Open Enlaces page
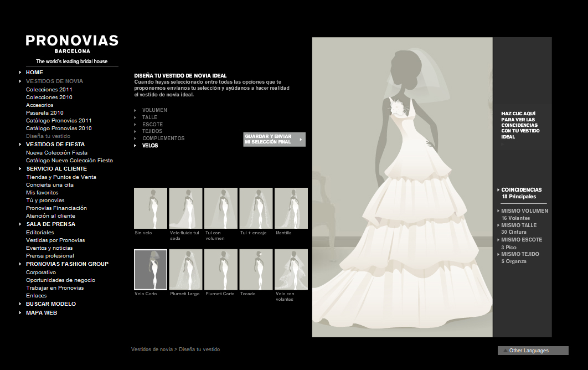Viewport: 588px width, 370px height. tap(37, 296)
